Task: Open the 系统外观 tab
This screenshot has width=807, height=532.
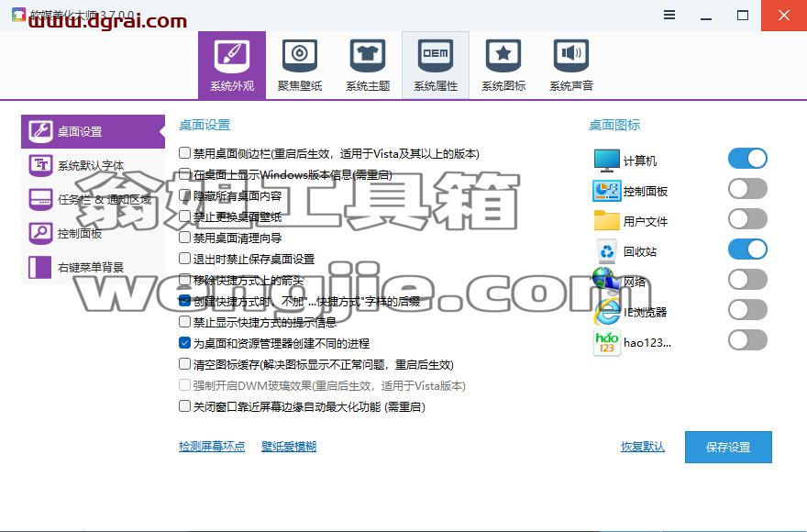Action: click(232, 65)
